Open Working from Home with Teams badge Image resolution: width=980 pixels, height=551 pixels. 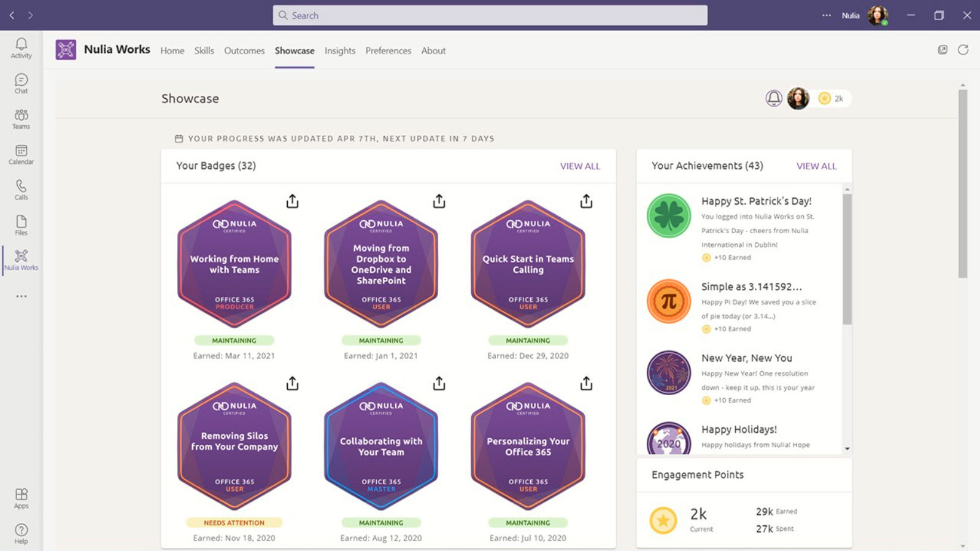(x=234, y=264)
